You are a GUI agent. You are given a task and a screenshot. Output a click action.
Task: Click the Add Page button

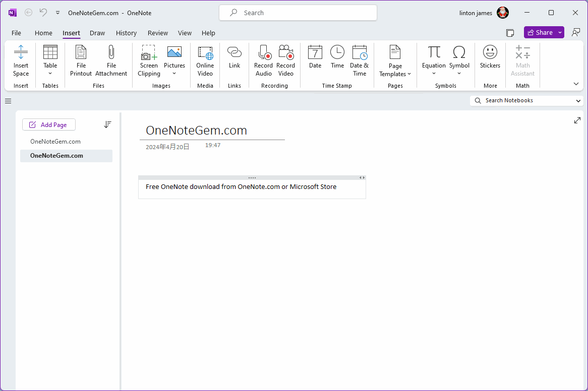point(49,125)
